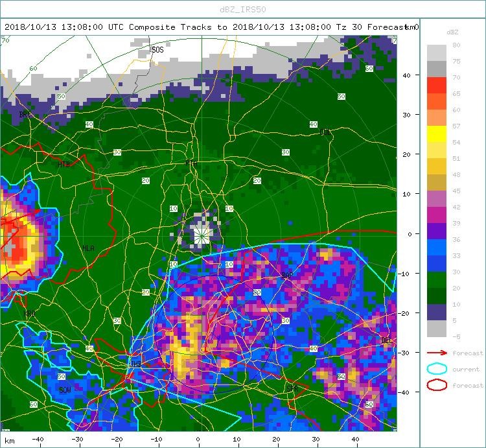
Task: Click the 57 value on dBZ scale
Action: pos(456,126)
